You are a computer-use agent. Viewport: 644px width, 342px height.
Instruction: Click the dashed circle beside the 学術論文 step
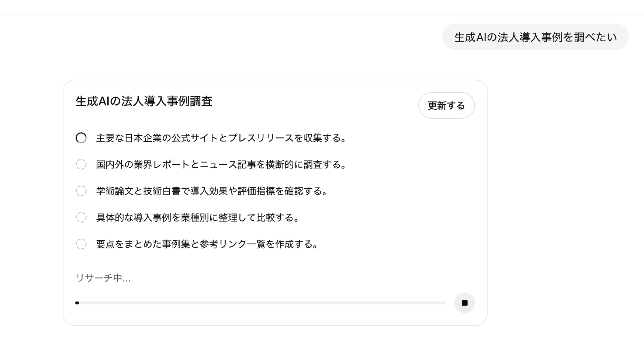pos(81,191)
